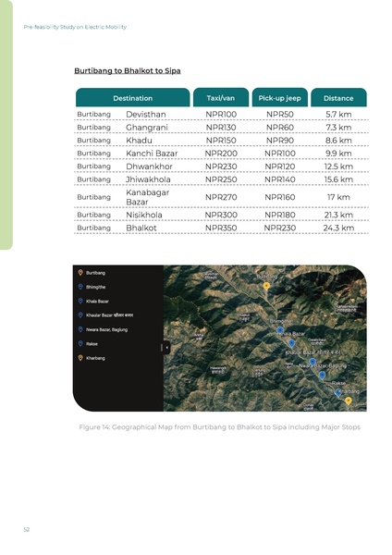Click the Pick-up jeep column header
The width and height of the screenshot is (392, 555).
coord(279,98)
